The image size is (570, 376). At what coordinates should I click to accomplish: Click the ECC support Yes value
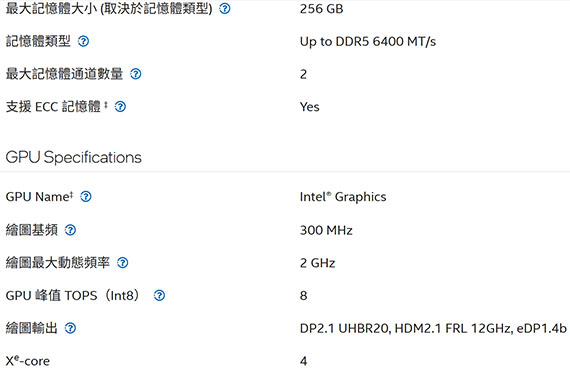pyautogui.click(x=309, y=107)
